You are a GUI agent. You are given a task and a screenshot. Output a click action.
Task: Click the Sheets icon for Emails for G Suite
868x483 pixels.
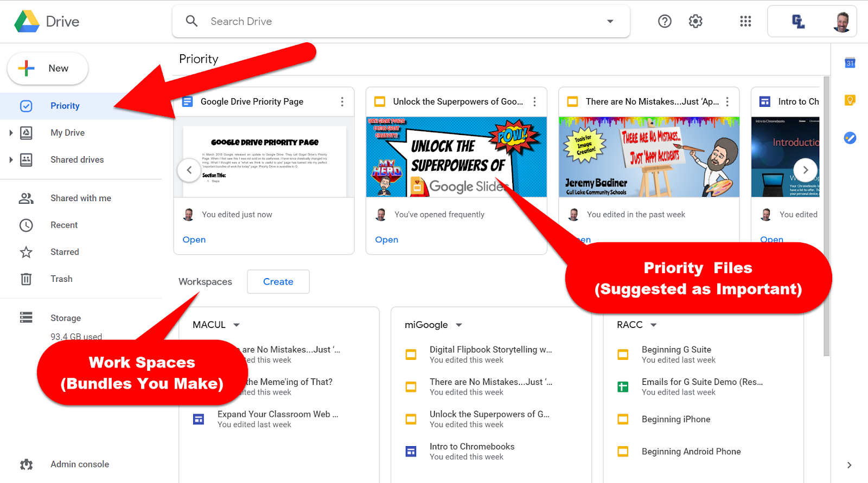(623, 387)
